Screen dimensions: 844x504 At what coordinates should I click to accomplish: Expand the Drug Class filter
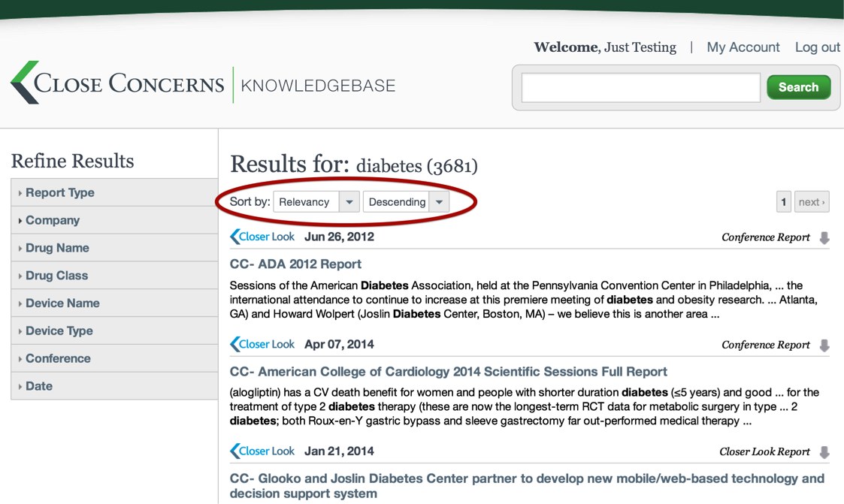pos(114,276)
